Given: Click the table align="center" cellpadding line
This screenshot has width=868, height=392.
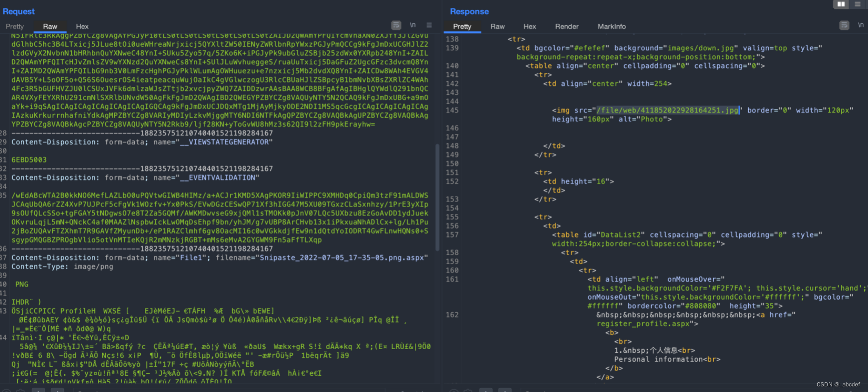Looking at the screenshot, I should point(645,66).
